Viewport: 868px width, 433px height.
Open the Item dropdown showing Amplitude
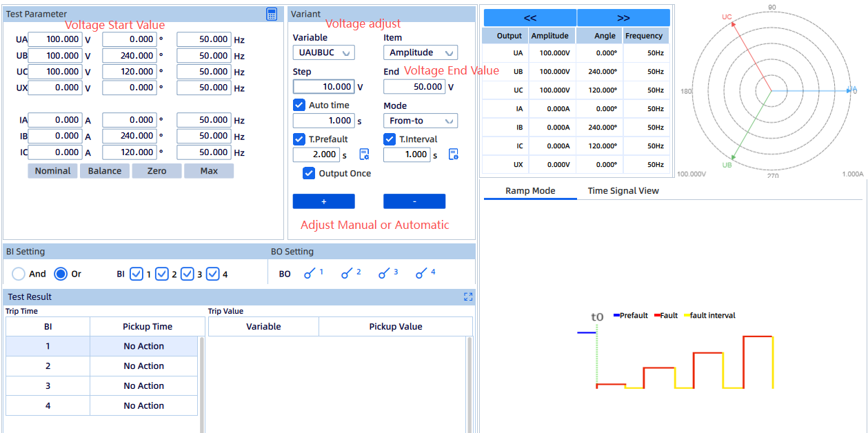(x=420, y=52)
